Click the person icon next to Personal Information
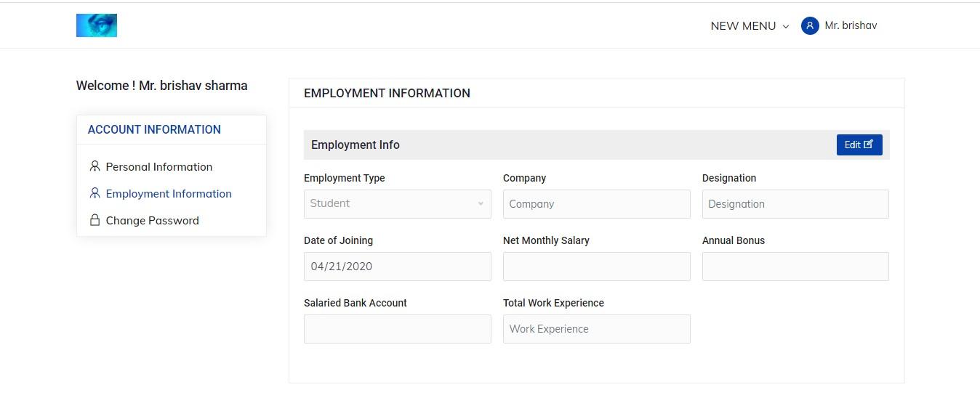 95,166
